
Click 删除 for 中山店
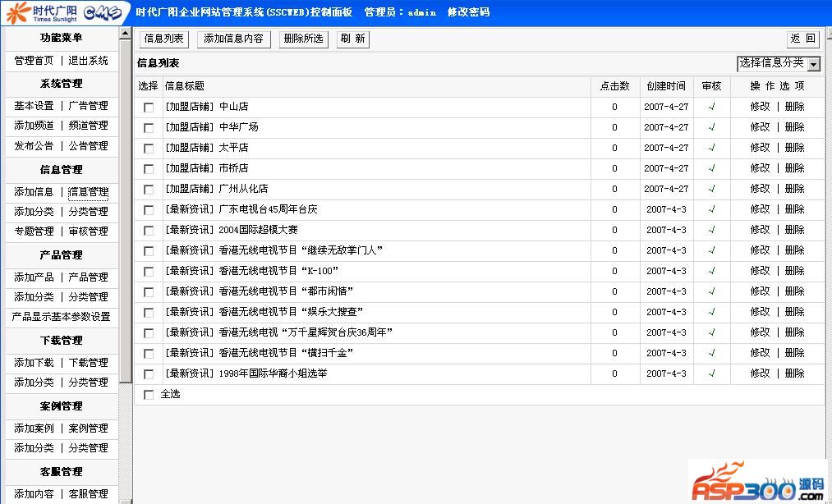[x=794, y=106]
